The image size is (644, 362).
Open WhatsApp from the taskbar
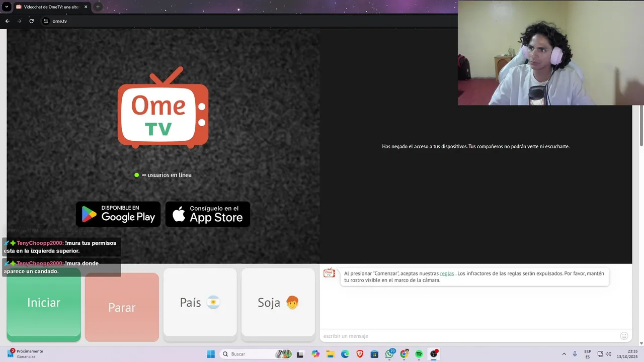coord(389,354)
